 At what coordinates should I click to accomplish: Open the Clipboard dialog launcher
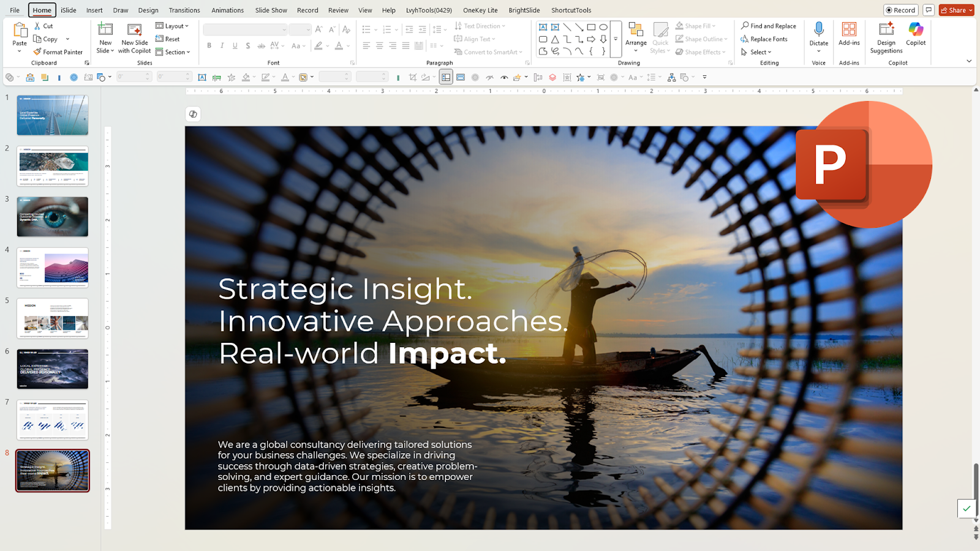pyautogui.click(x=87, y=63)
